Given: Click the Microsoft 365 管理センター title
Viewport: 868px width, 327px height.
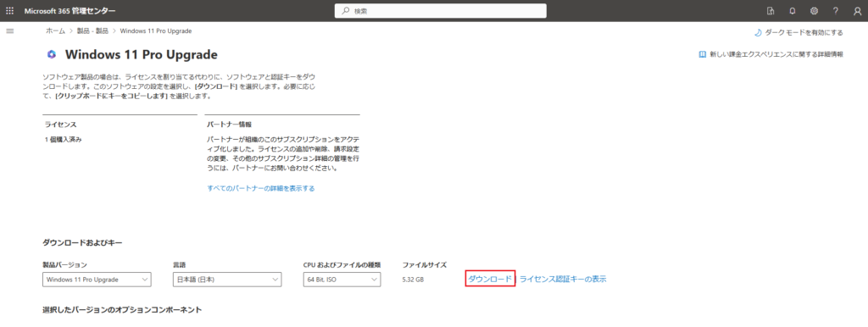Looking at the screenshot, I should click(x=70, y=10).
